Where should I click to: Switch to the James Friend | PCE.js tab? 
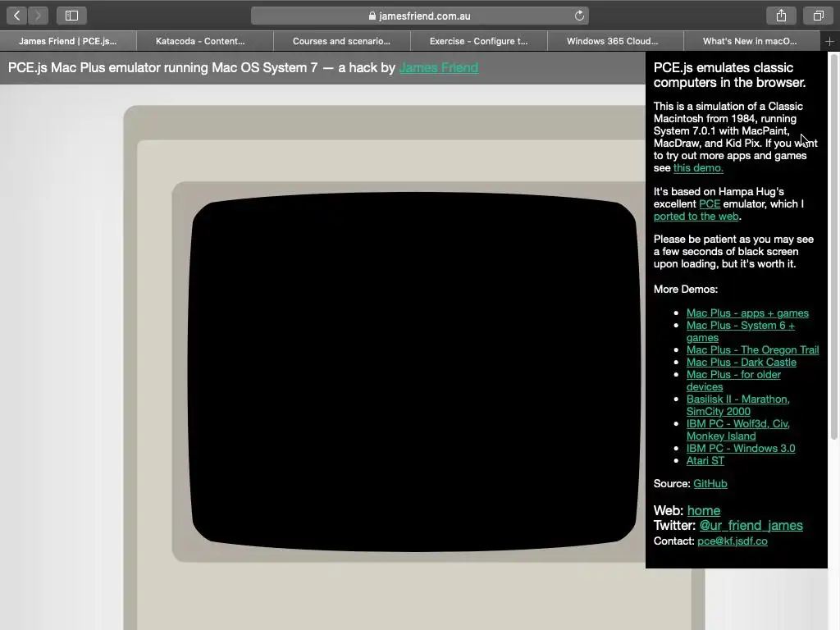[x=68, y=41]
